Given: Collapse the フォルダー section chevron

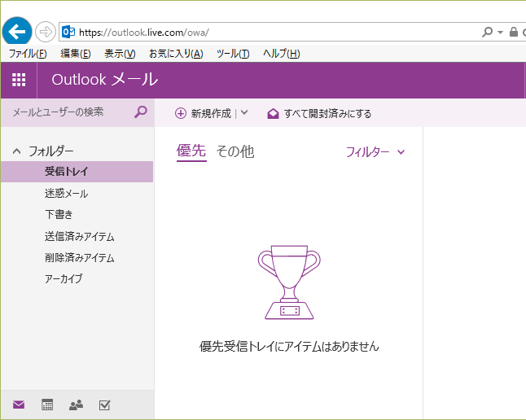Looking at the screenshot, I should point(17,151).
